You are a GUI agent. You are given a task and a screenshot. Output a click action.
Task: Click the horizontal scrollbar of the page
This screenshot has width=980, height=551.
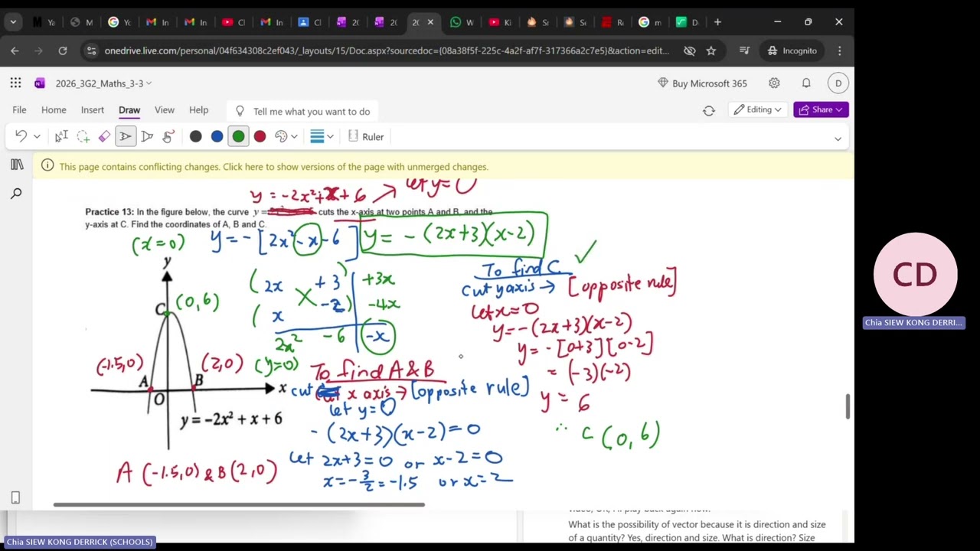pyautogui.click(x=239, y=504)
